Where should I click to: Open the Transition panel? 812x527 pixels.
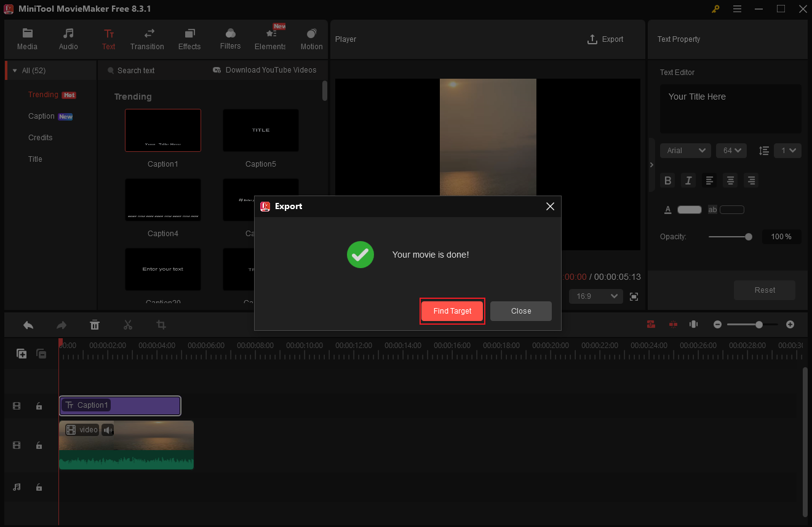click(147, 39)
